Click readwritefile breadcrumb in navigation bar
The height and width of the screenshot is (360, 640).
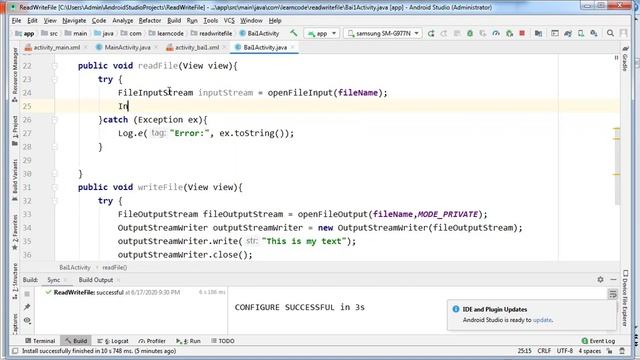click(211, 33)
